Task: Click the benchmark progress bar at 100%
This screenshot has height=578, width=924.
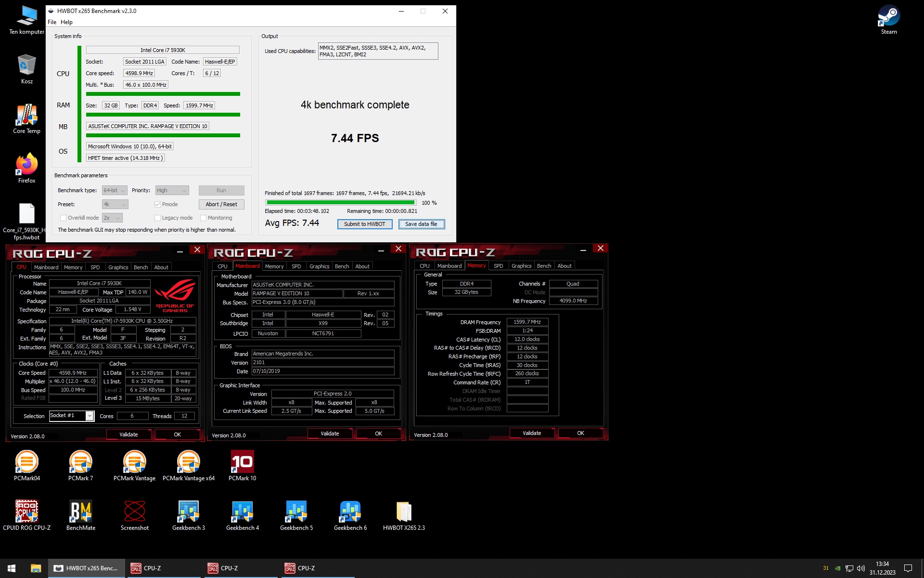Action: click(340, 203)
